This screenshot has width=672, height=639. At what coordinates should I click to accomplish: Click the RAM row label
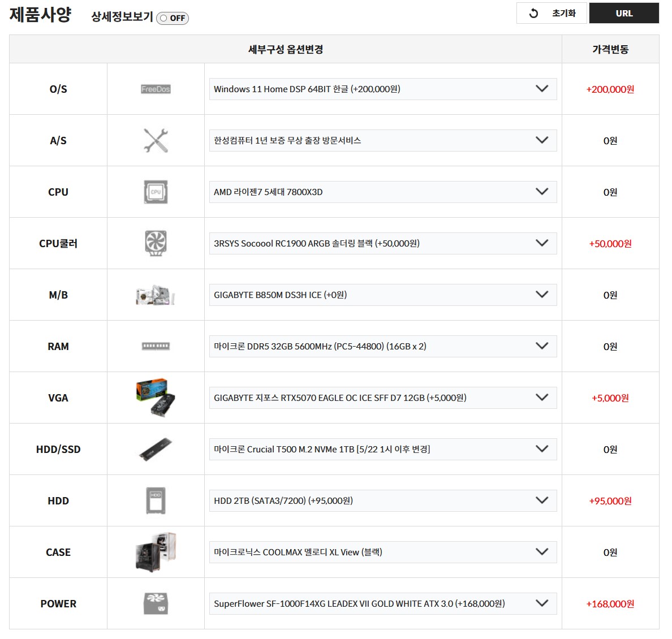(x=58, y=346)
